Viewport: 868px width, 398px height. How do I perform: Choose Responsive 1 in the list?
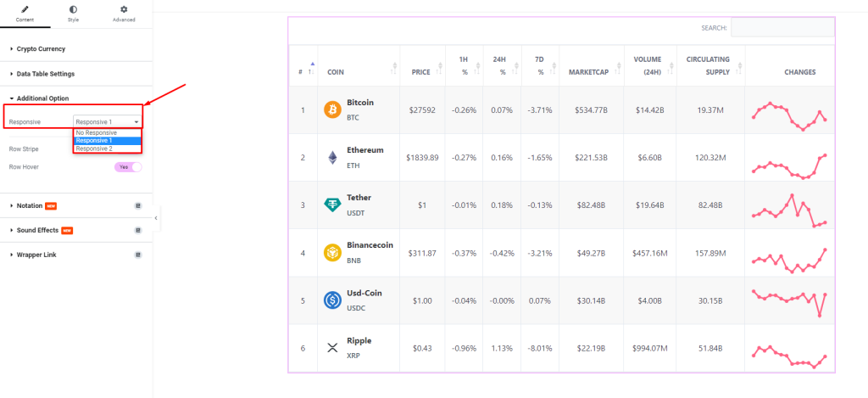point(108,141)
